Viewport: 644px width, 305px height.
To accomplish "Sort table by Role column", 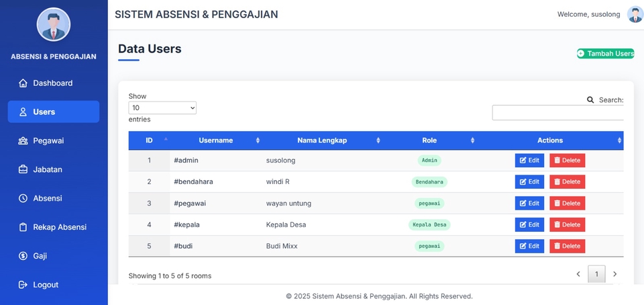I will click(429, 140).
